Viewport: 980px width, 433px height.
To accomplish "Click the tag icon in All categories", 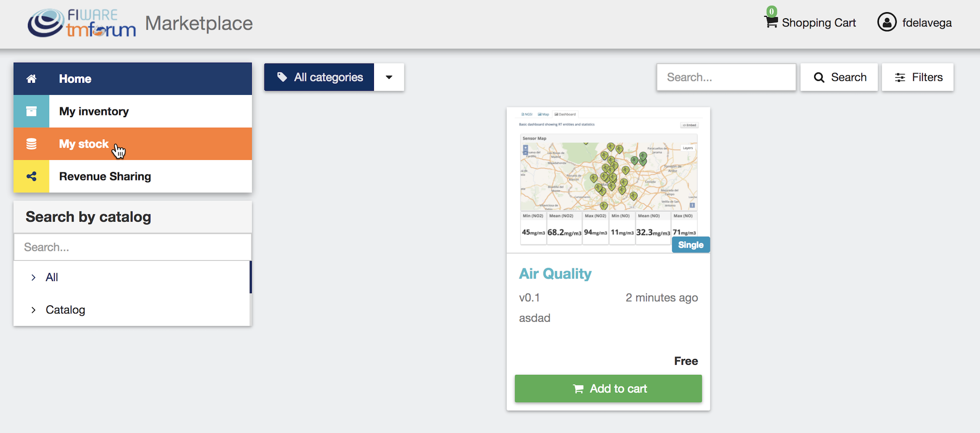I will 282,77.
